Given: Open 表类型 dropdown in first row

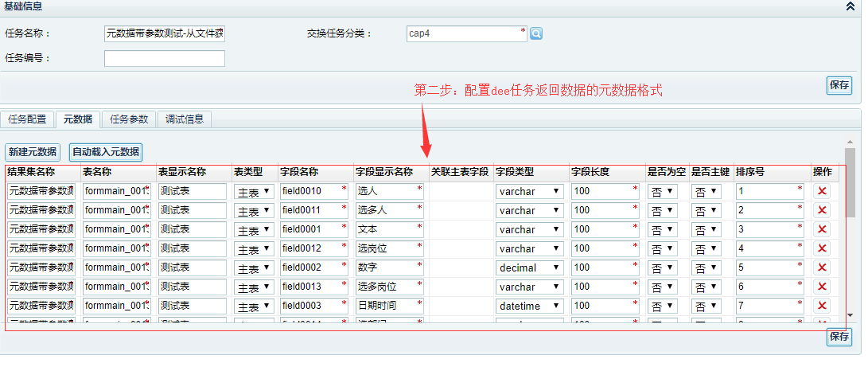Looking at the screenshot, I should click(255, 192).
